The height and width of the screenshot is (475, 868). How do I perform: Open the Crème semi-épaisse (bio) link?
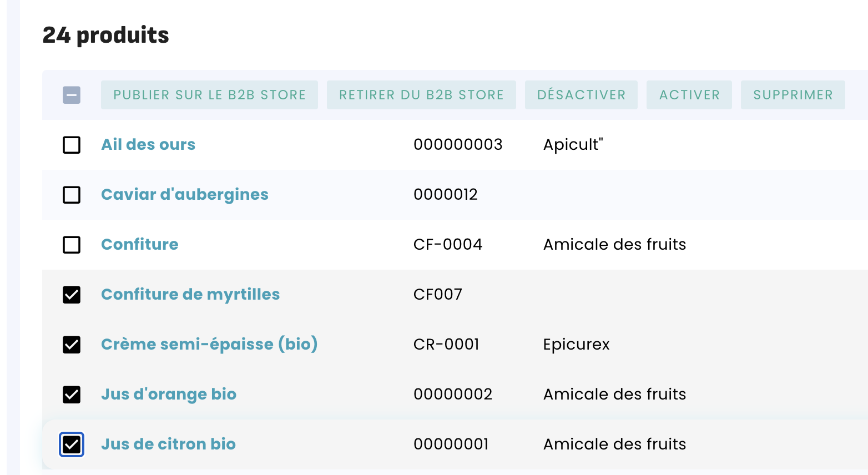(209, 345)
